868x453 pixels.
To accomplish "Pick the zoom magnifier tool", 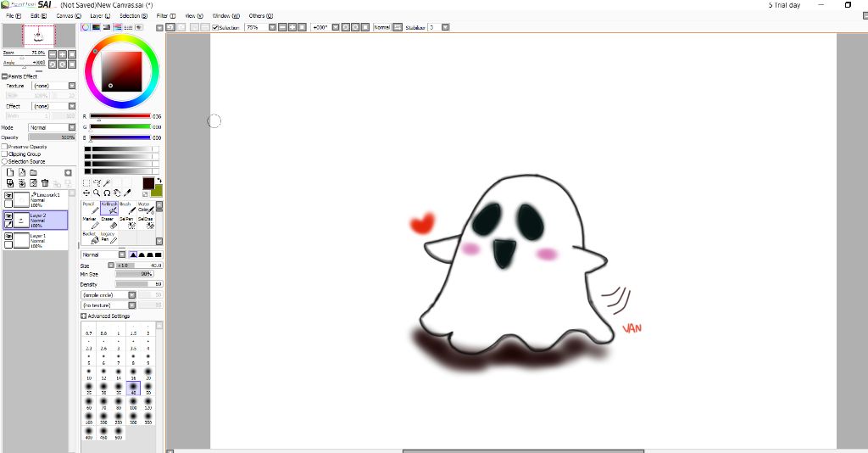I will [x=97, y=193].
